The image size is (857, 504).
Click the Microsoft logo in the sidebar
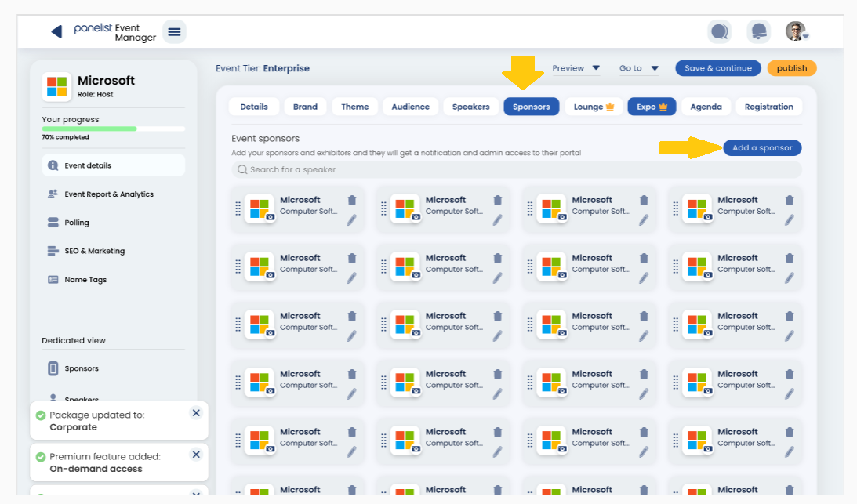56,86
